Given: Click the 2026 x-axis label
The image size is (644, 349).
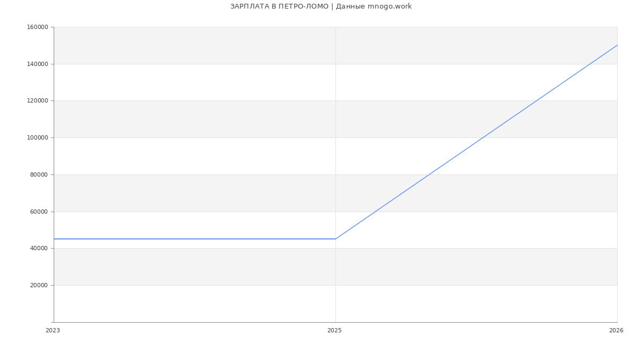Looking at the screenshot, I should point(616,331).
